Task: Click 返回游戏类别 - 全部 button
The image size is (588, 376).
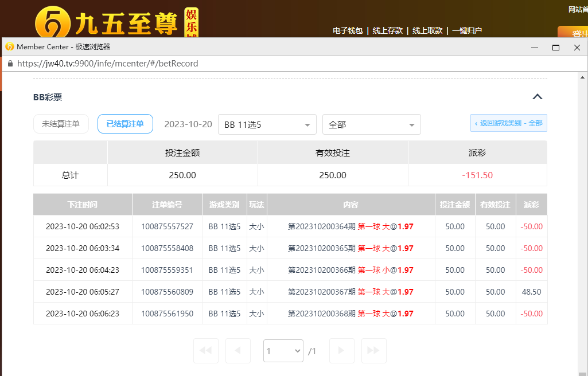Action: click(508, 123)
